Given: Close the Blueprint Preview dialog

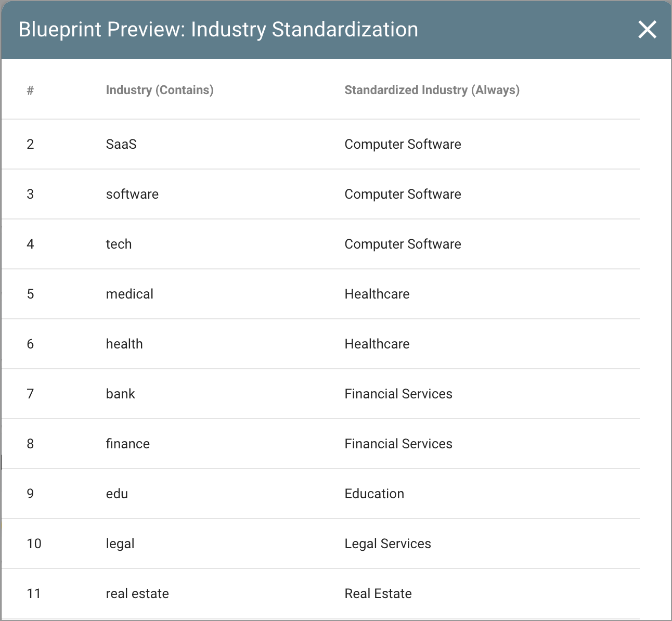Looking at the screenshot, I should pyautogui.click(x=647, y=30).
